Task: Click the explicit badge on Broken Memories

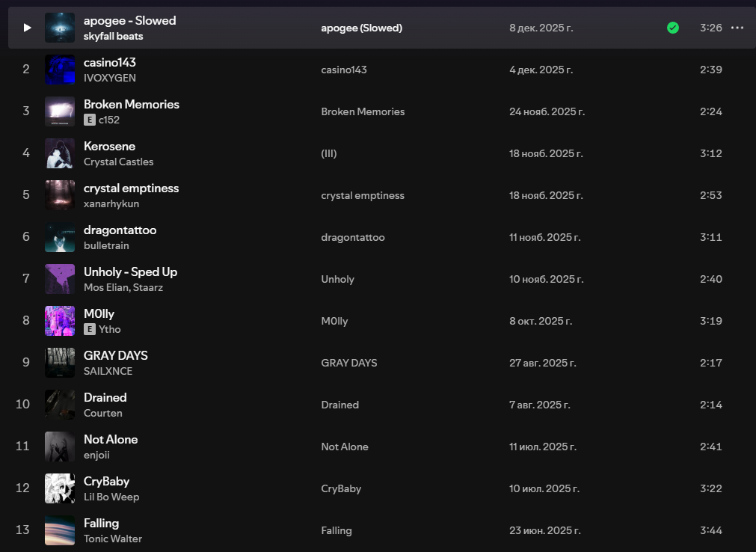Action: click(90, 120)
